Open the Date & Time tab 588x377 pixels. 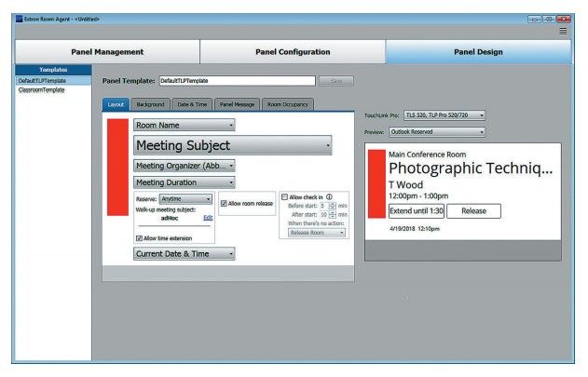(192, 104)
